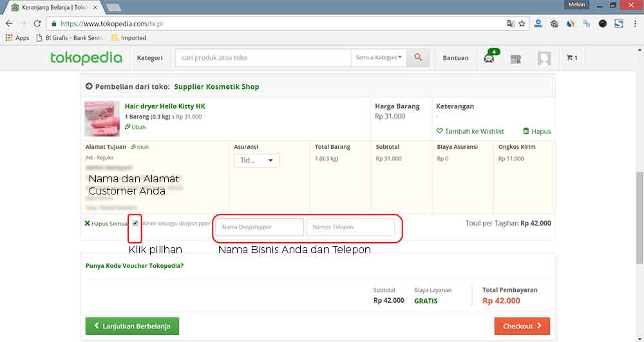Image resolution: width=644 pixels, height=342 pixels.
Task: Bookmark this page with star icon
Action: click(x=522, y=23)
